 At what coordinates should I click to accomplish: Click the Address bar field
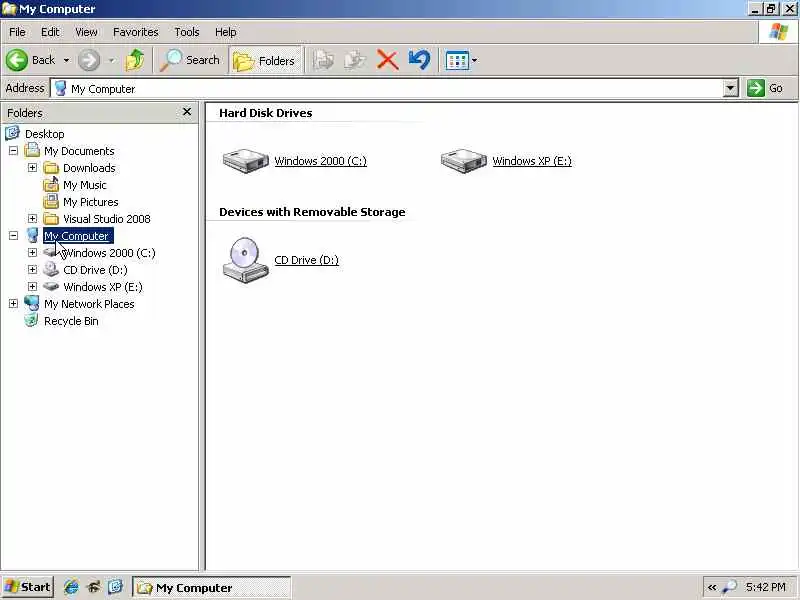click(386, 89)
